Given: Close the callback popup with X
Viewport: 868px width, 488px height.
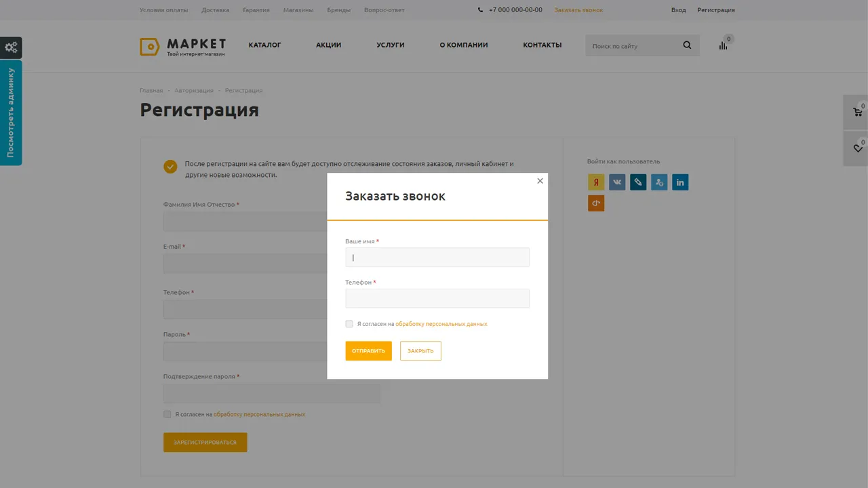Looking at the screenshot, I should (540, 181).
